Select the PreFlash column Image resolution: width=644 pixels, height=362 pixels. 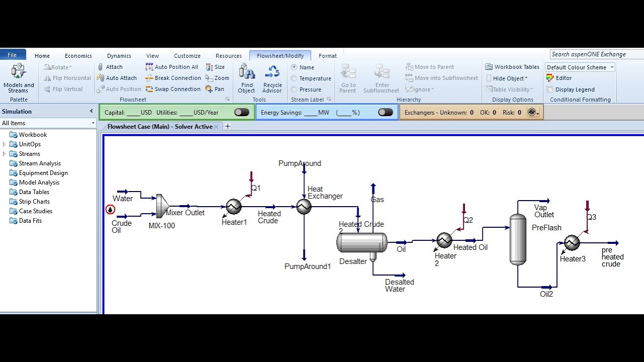(x=518, y=239)
